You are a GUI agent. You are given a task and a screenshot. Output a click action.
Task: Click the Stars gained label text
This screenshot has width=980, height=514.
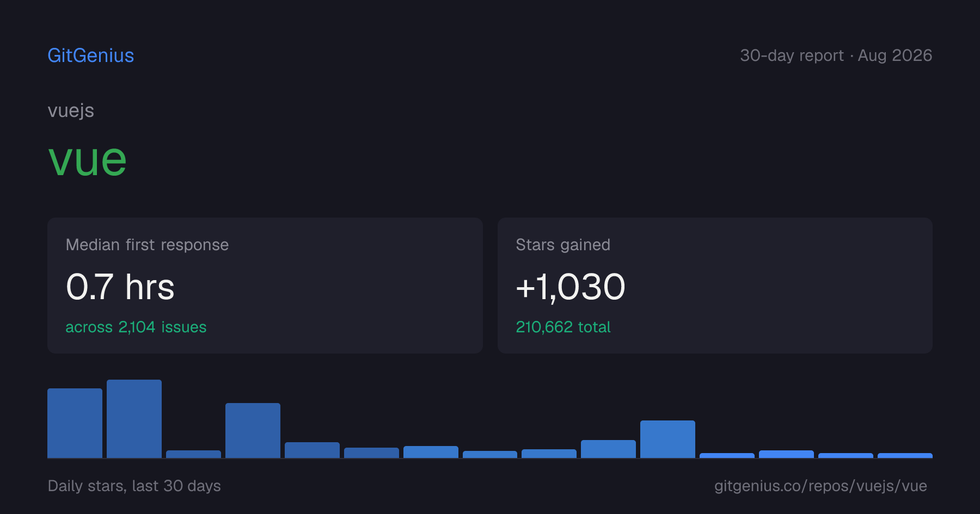[x=563, y=245]
